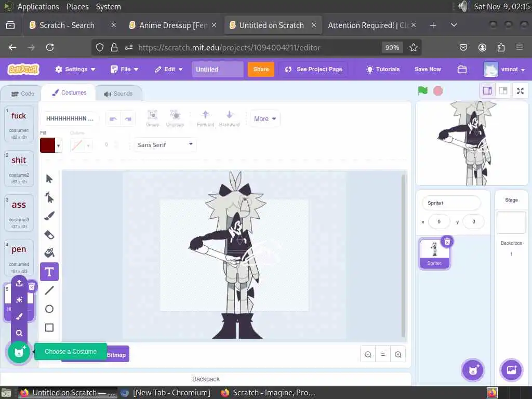This screenshot has height=399, width=532.
Task: Click the project title field Untitled
Action: pyautogui.click(x=218, y=69)
